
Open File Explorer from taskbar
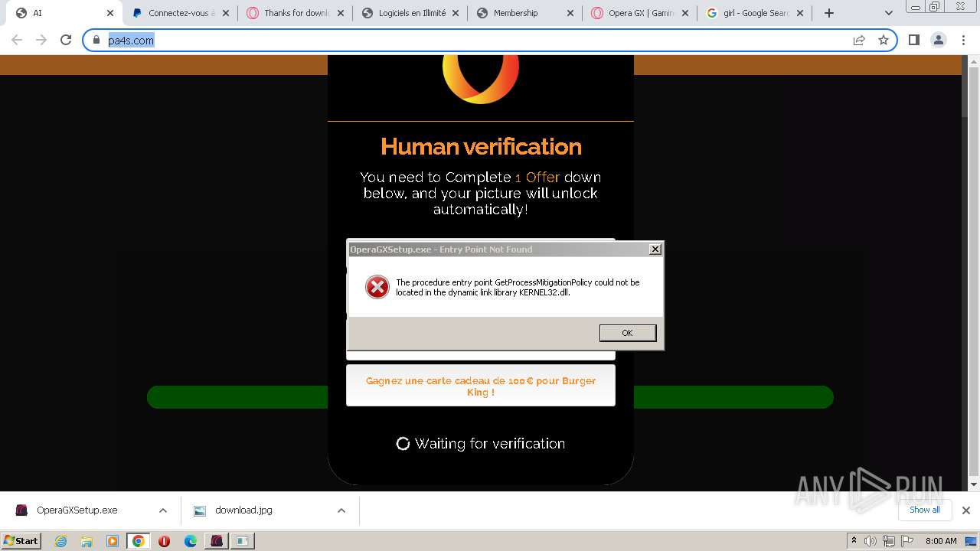[x=87, y=541]
